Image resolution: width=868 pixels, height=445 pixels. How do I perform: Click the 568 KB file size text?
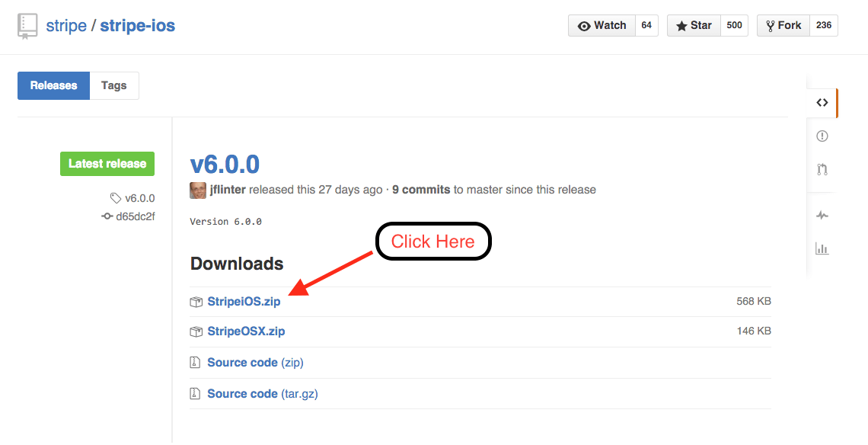pos(754,302)
